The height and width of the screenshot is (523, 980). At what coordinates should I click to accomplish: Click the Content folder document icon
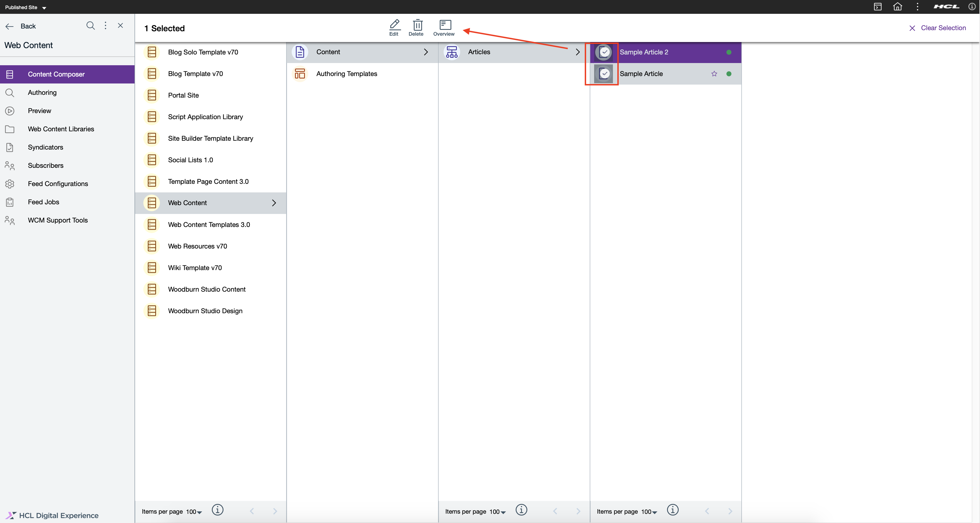(x=300, y=52)
